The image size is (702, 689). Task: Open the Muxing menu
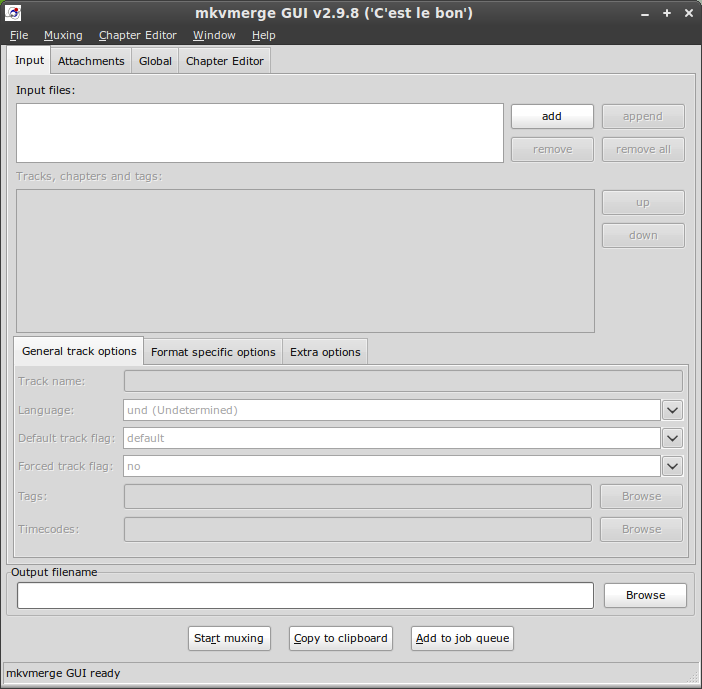[x=63, y=35]
